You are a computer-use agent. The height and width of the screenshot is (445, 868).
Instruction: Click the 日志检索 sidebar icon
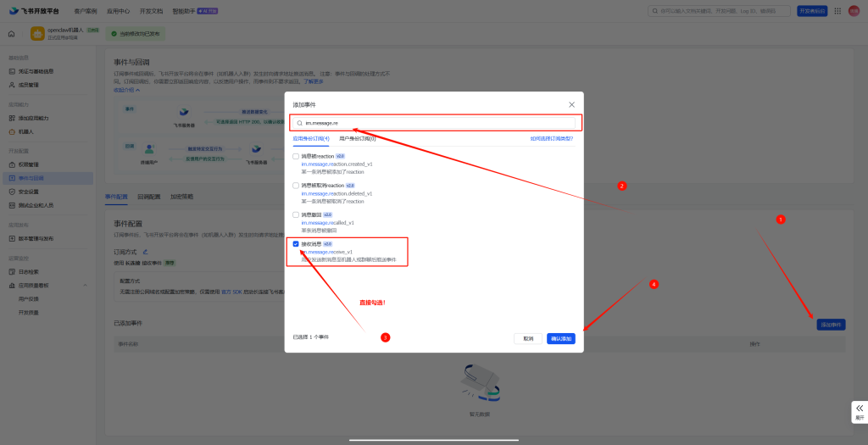pos(12,272)
